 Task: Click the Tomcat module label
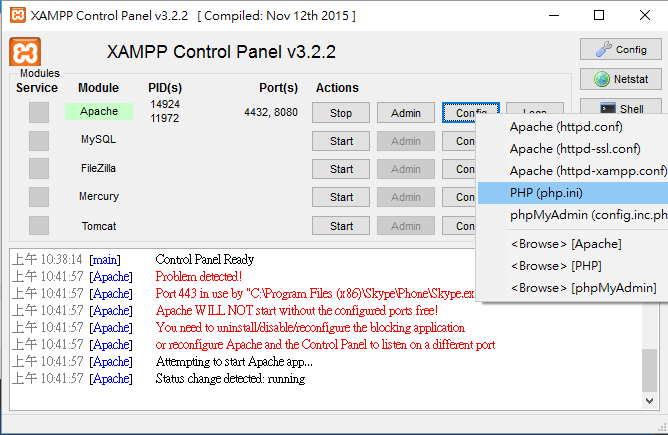coord(99,226)
